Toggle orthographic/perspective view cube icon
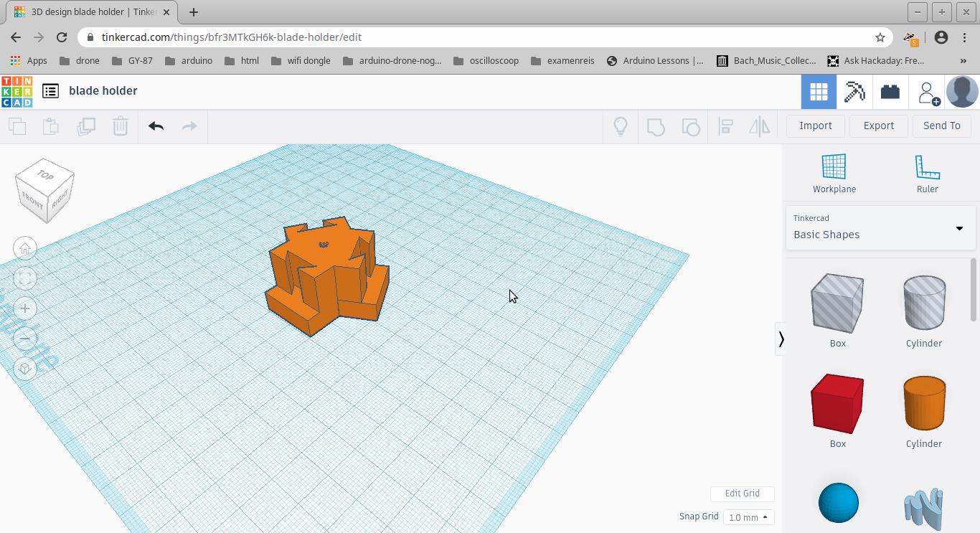Screen dimensions: 980x533 pos(25,369)
